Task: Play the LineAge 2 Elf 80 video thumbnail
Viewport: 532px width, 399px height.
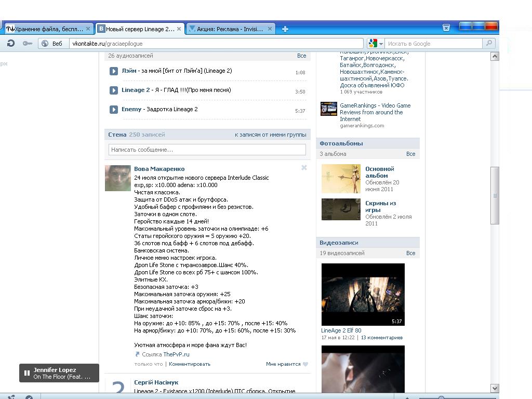Action: 363,295
